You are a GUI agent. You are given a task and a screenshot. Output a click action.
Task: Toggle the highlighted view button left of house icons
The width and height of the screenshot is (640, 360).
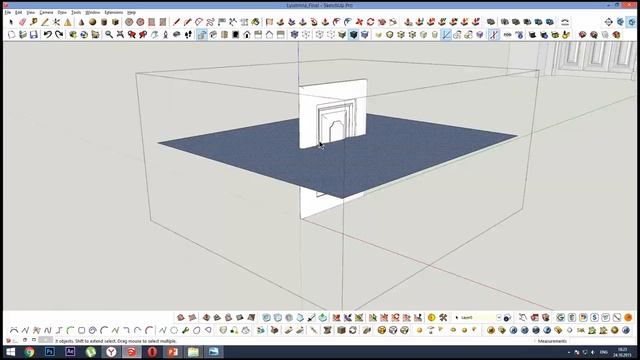(x=202, y=35)
